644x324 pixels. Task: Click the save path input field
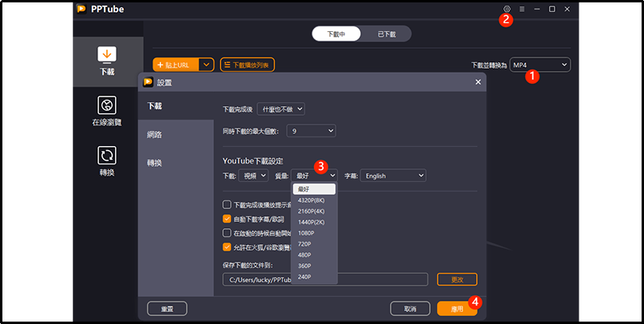[x=325, y=279]
